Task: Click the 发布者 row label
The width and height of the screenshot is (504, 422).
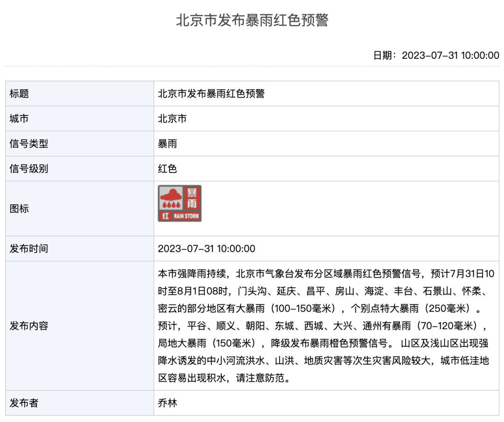Action: [24, 403]
